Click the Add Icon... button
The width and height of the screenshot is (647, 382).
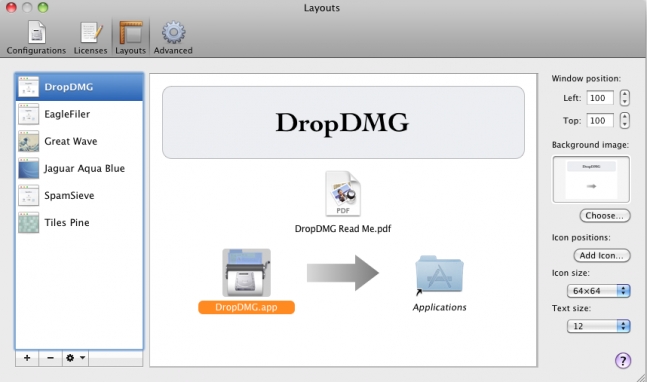click(602, 255)
